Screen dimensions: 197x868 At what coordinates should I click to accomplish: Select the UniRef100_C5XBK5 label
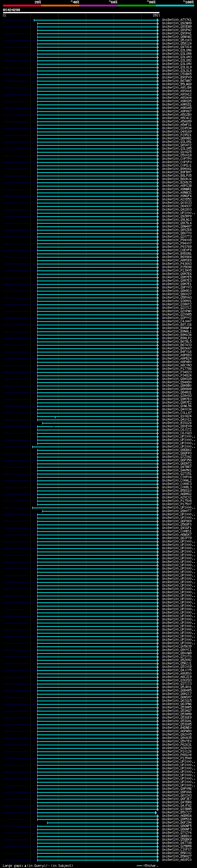click(176, 74)
